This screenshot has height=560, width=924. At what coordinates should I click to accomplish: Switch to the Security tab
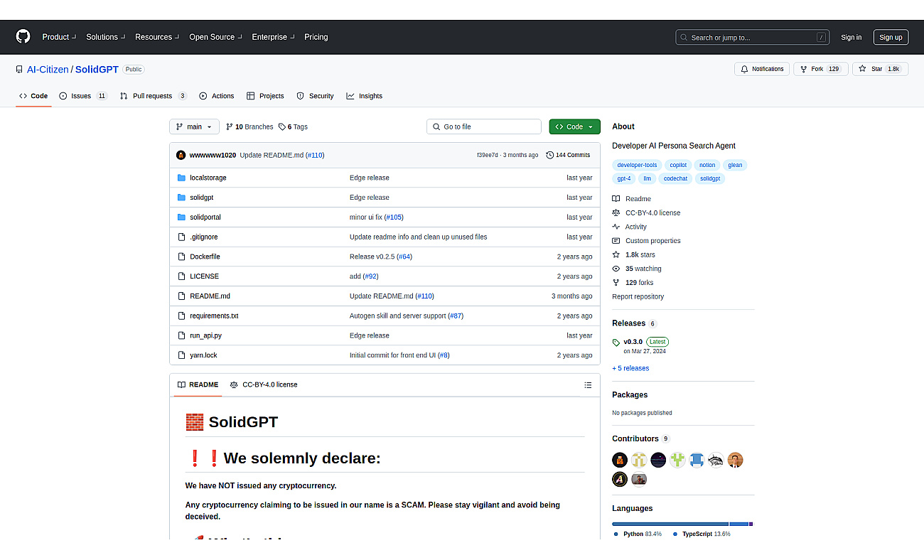click(x=315, y=96)
